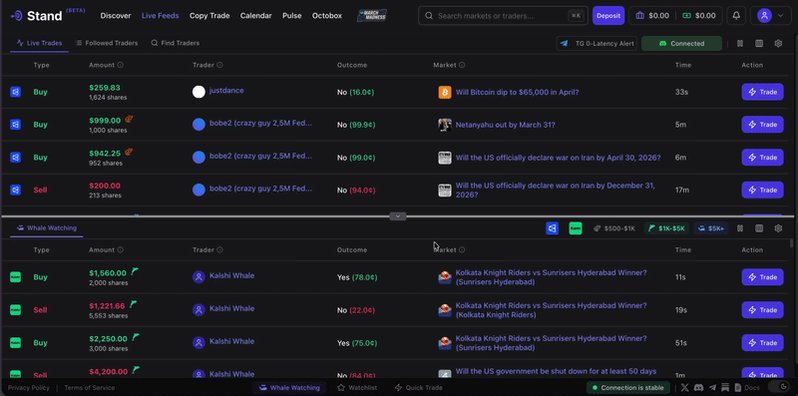Open the Kolkata Knight Riders market at 22.0¢
This screenshot has height=396, width=798.
pyautogui.click(x=551, y=310)
